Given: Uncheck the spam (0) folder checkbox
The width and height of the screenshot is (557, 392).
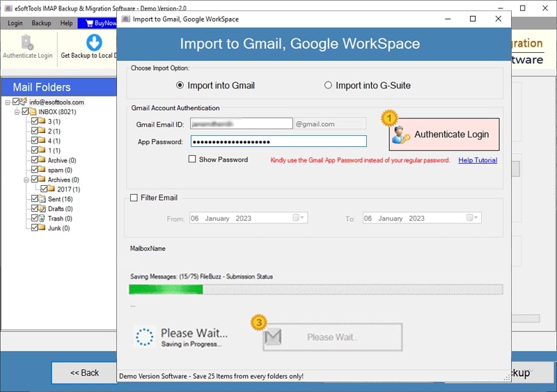Looking at the screenshot, I should 34,169.
